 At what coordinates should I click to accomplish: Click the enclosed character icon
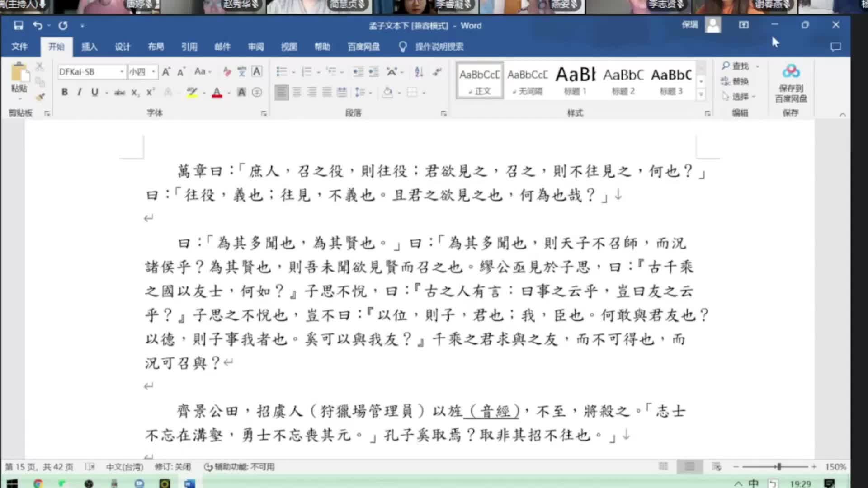tap(257, 92)
